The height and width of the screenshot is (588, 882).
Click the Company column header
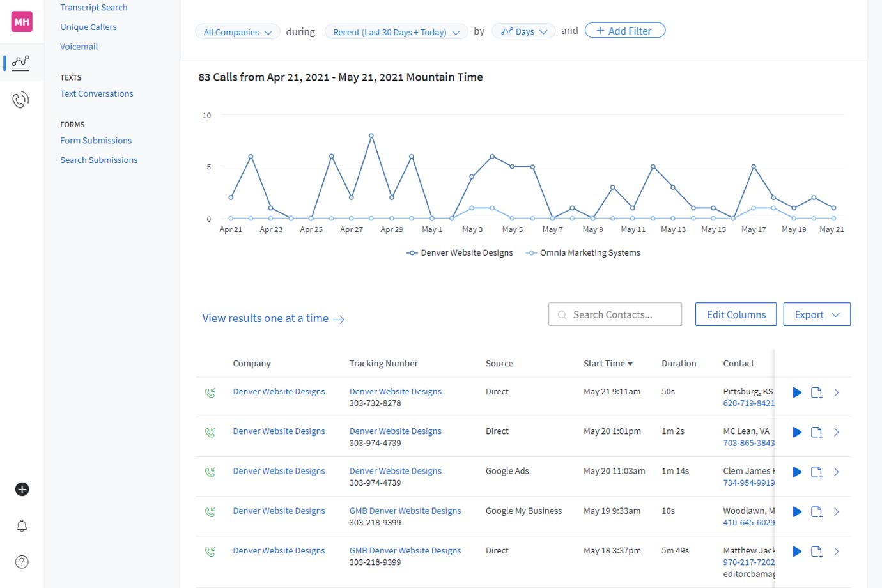252,363
